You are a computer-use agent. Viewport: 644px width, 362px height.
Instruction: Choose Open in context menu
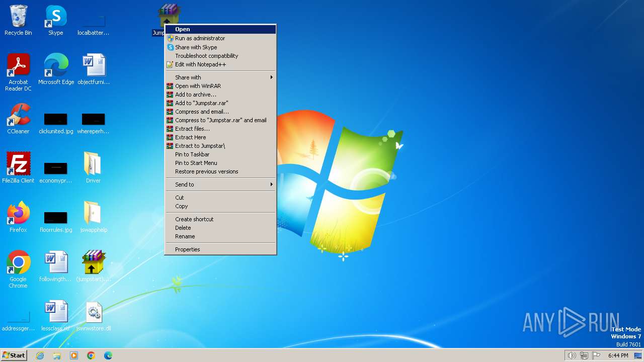click(x=221, y=29)
